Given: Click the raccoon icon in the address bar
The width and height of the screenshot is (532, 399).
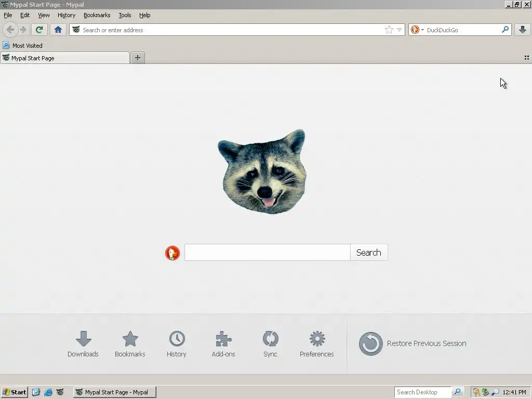Looking at the screenshot, I should click(76, 30).
